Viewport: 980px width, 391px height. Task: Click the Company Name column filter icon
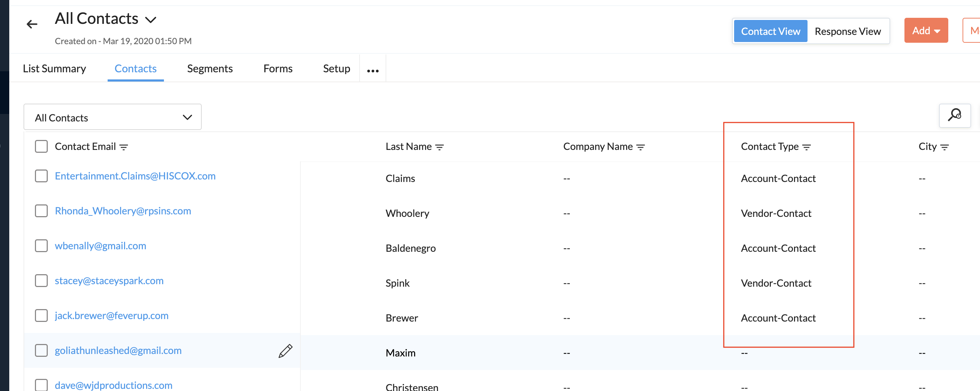tap(641, 147)
